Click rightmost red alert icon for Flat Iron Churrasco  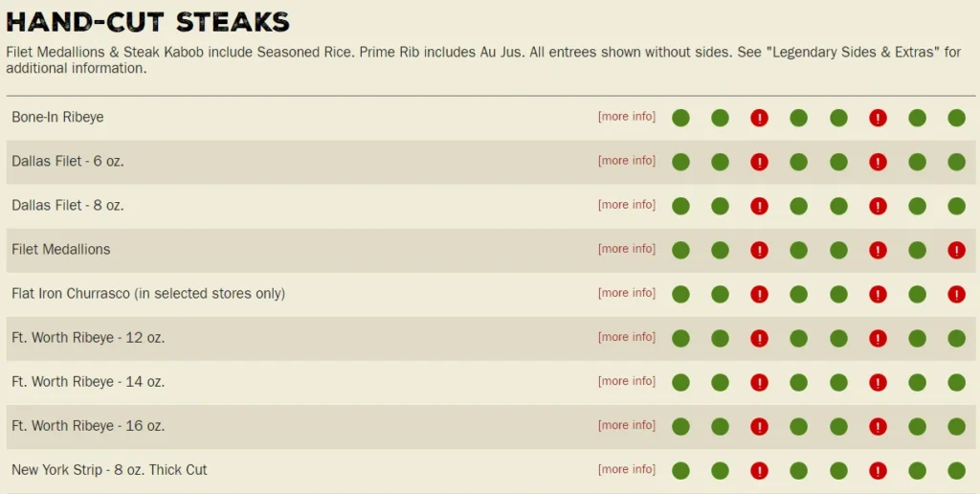coord(956,294)
